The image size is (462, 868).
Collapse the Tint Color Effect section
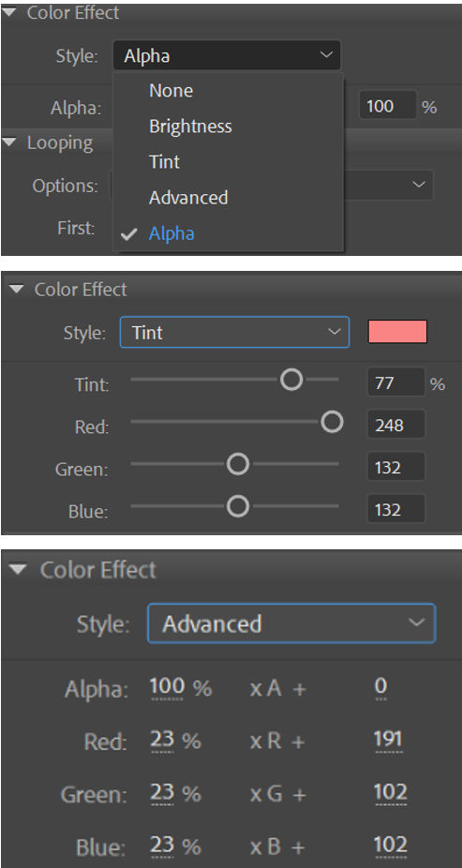click(17, 289)
